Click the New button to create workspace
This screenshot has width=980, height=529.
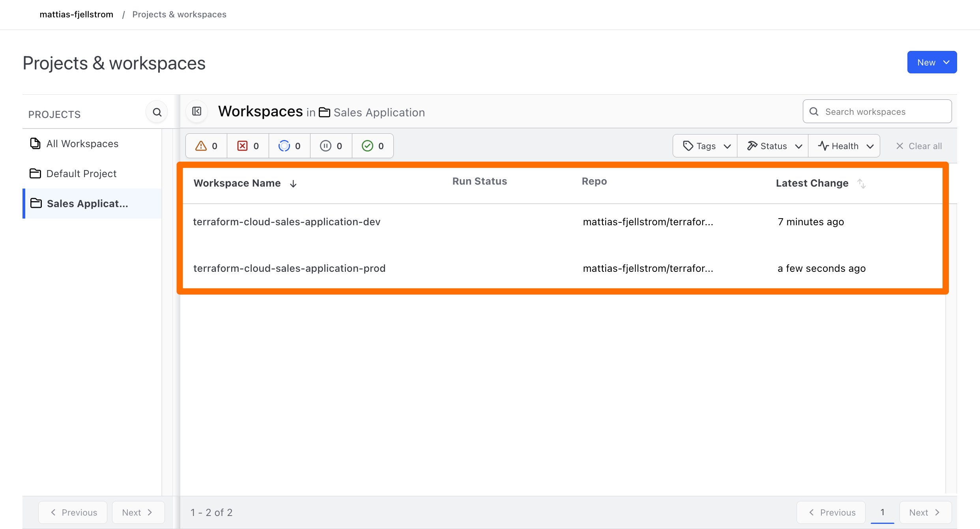pos(931,62)
